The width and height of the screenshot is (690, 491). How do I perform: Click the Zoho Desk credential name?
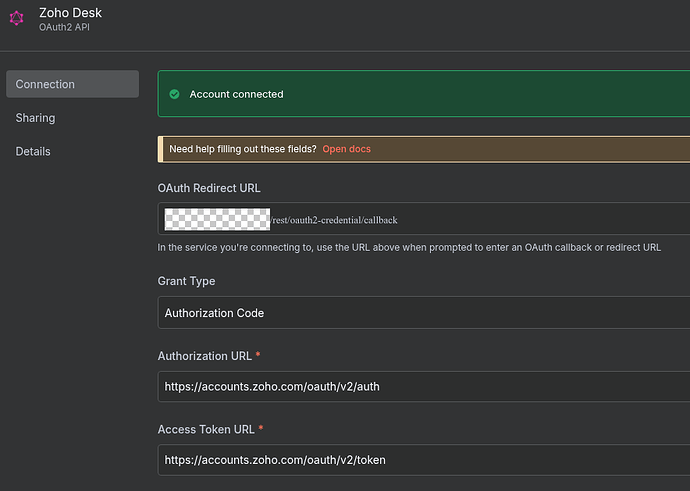click(70, 13)
